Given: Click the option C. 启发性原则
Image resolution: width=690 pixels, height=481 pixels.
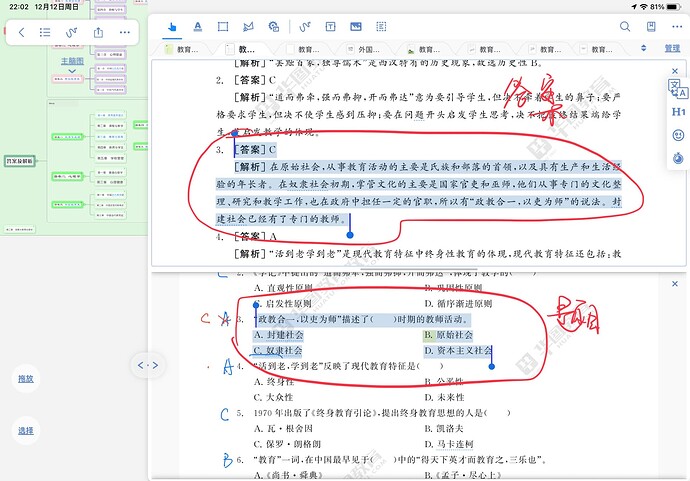Looking at the screenshot, I should [283, 304].
